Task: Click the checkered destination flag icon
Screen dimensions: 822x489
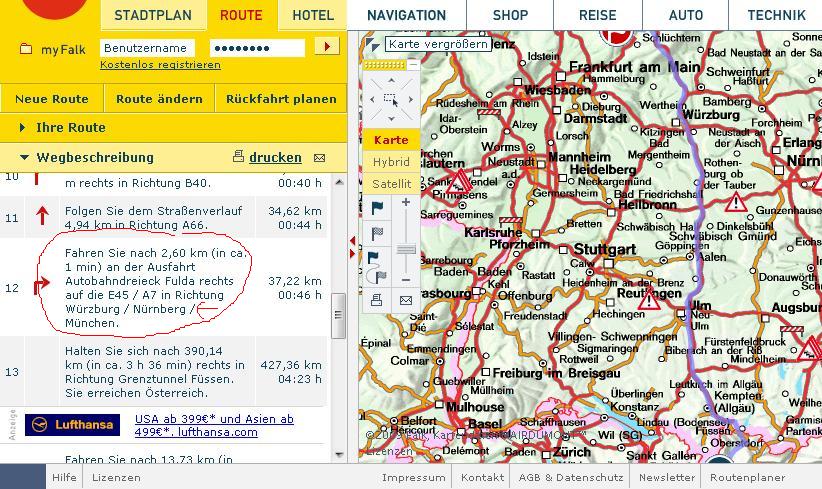Action: pyautogui.click(x=377, y=233)
